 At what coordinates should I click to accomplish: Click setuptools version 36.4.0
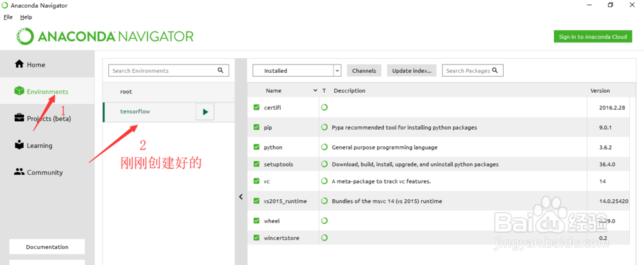607,164
